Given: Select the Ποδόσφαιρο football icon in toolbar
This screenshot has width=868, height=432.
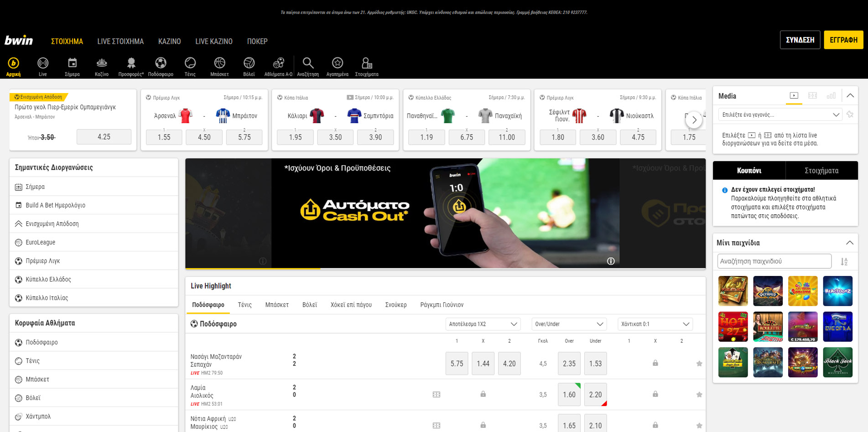Looking at the screenshot, I should click(161, 67).
